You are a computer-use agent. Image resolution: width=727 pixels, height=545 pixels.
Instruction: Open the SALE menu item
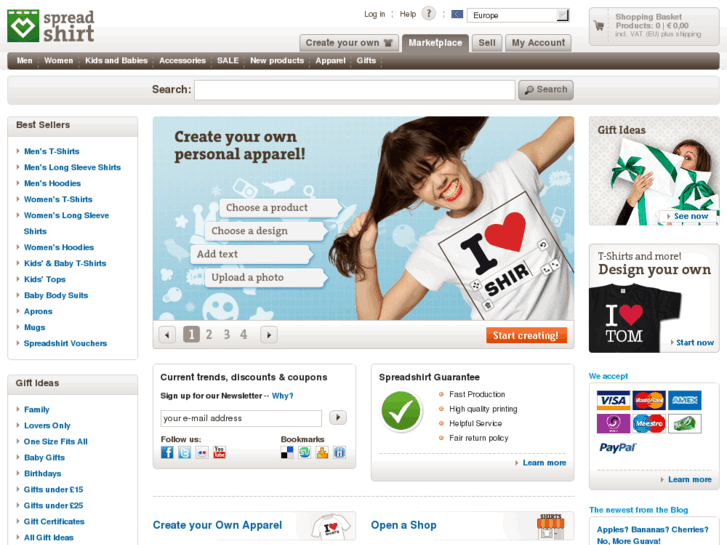[228, 60]
